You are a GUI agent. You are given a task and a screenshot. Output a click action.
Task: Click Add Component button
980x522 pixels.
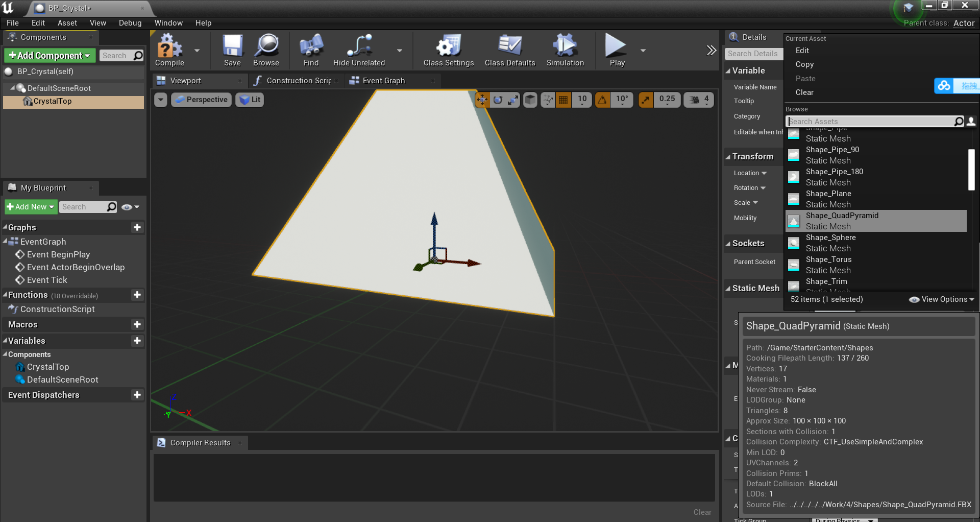(x=50, y=55)
